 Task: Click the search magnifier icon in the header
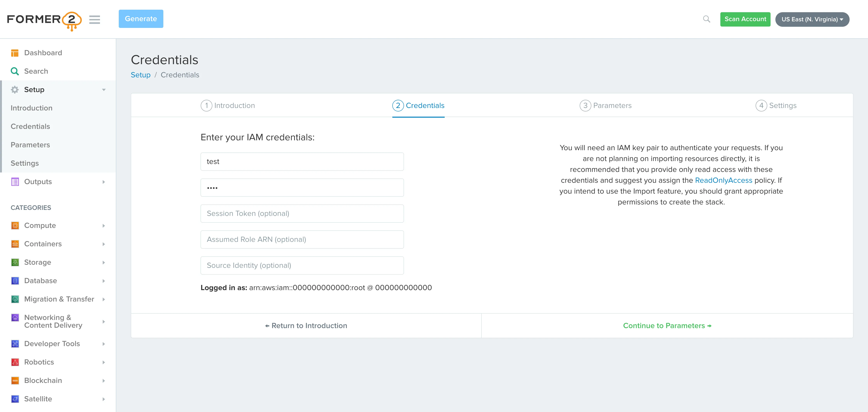click(707, 19)
